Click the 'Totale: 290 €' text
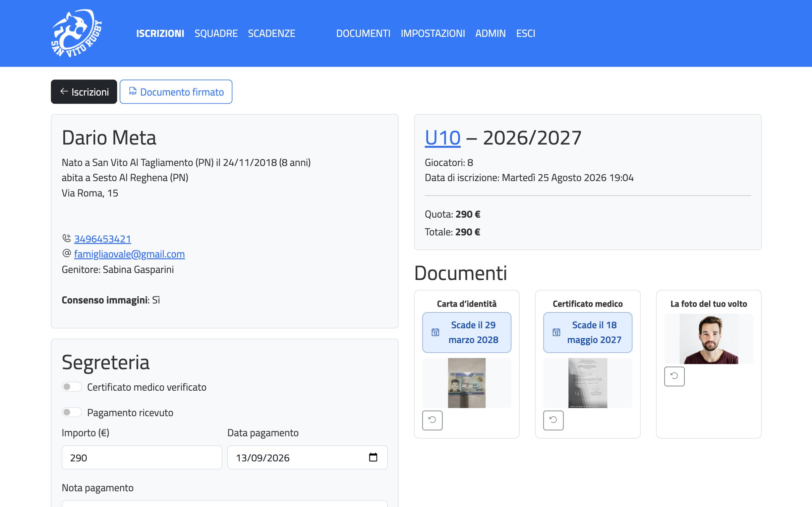The width and height of the screenshot is (812, 507). pyautogui.click(x=452, y=232)
